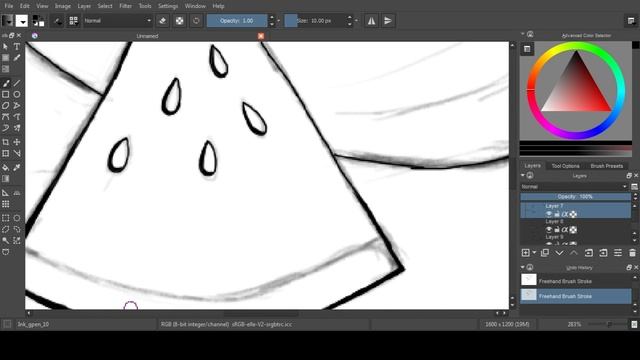Select the Transform tool
Viewport: 640px width, 360px height.
coord(6,153)
